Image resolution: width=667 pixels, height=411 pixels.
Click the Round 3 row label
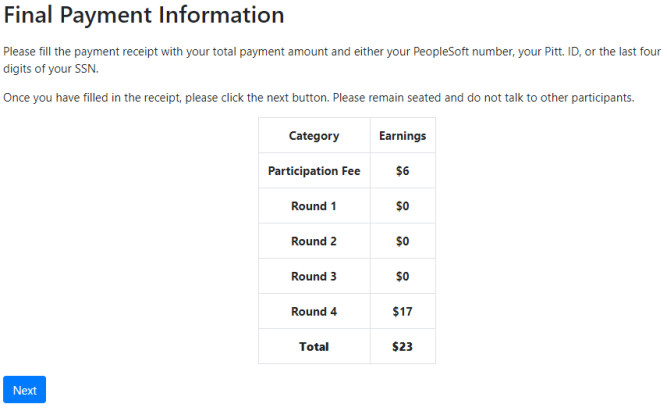[314, 276]
